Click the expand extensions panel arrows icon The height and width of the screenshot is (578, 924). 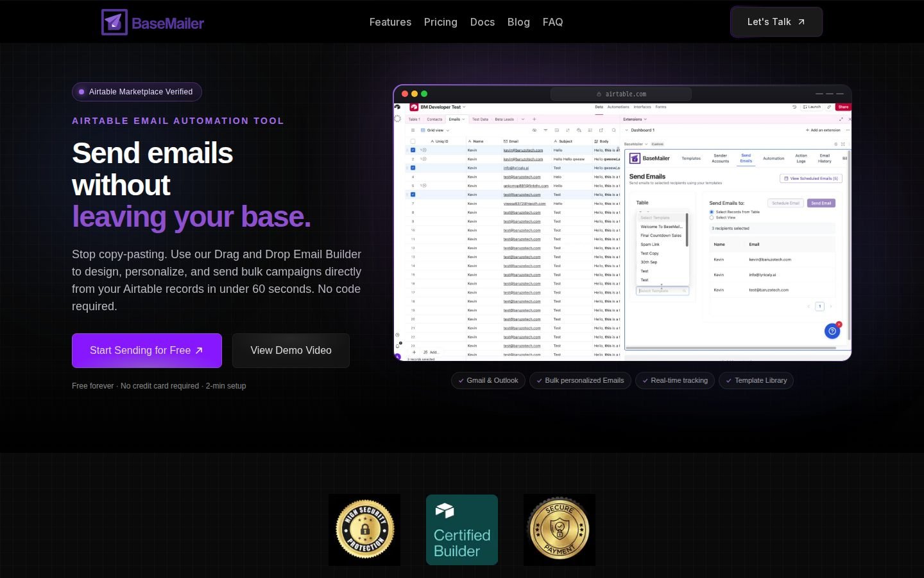click(x=841, y=119)
